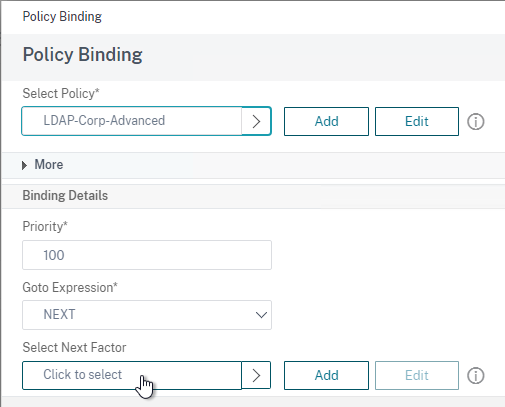Image resolution: width=505 pixels, height=407 pixels.
Task: Click the More label text
Action: tap(49, 164)
